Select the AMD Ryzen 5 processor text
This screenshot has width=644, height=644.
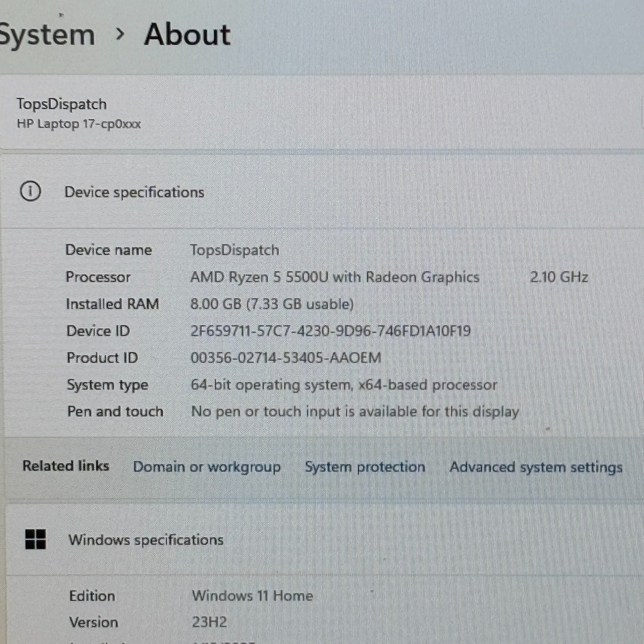[x=334, y=277]
